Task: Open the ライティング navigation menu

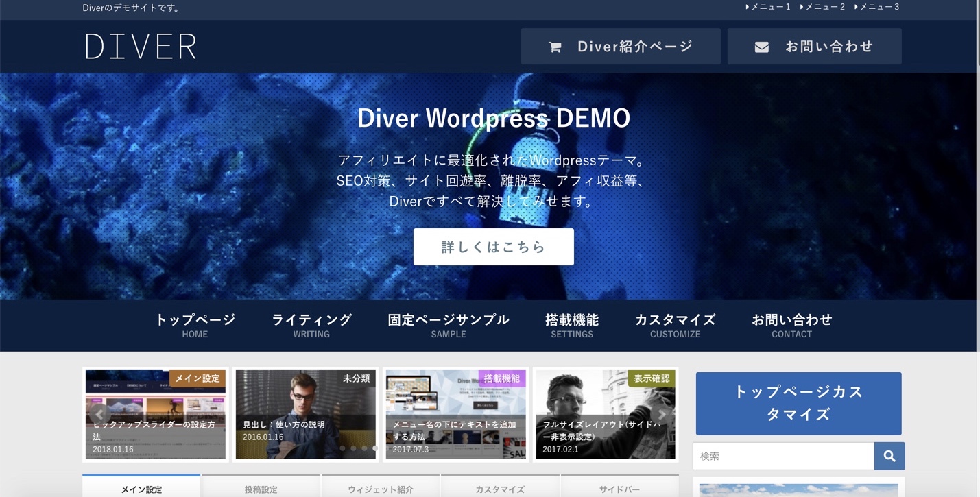Action: tap(311, 324)
